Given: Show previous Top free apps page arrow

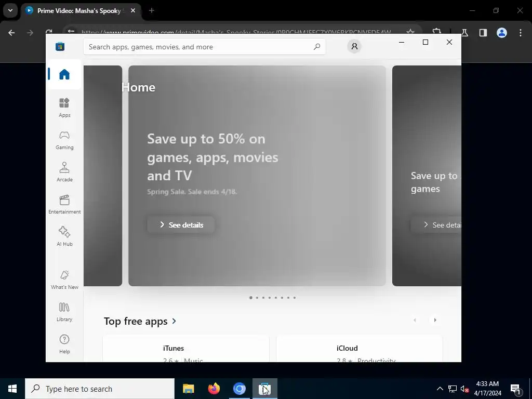Looking at the screenshot, I should (415, 320).
